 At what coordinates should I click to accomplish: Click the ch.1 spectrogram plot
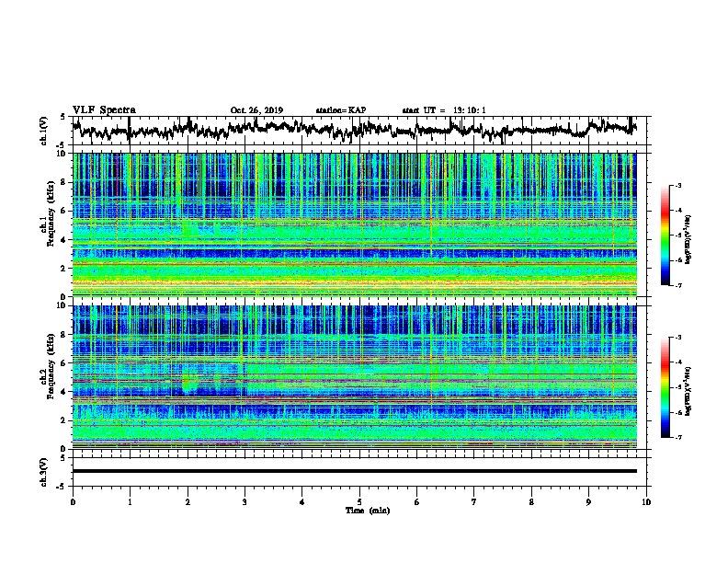point(354,224)
